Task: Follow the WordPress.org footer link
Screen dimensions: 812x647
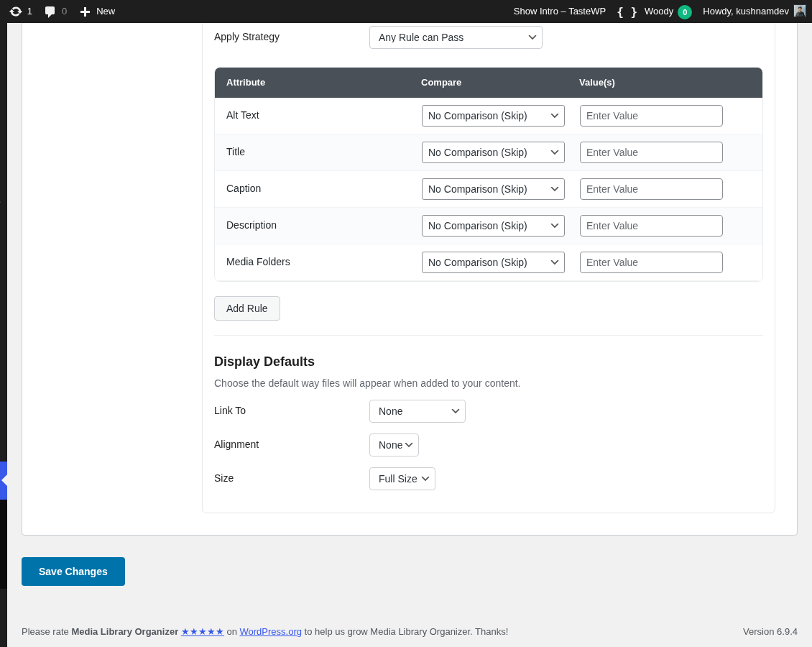Action: (270, 632)
